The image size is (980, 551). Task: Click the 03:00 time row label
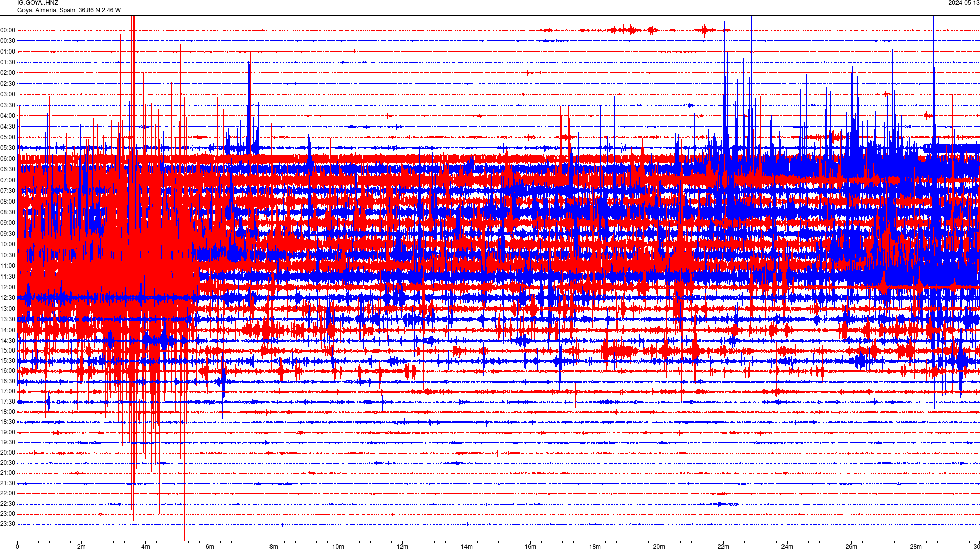click(8, 94)
